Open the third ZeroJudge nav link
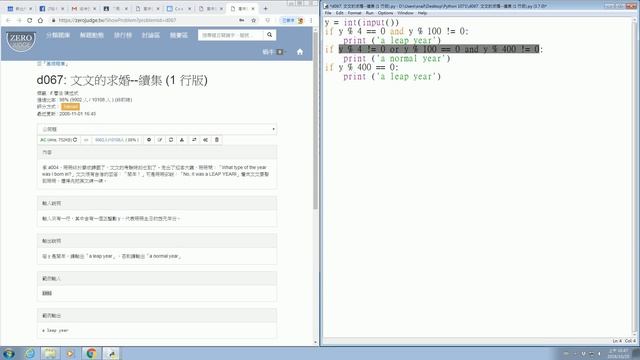Image resolution: width=640 pixels, height=360 pixels. coord(123,35)
